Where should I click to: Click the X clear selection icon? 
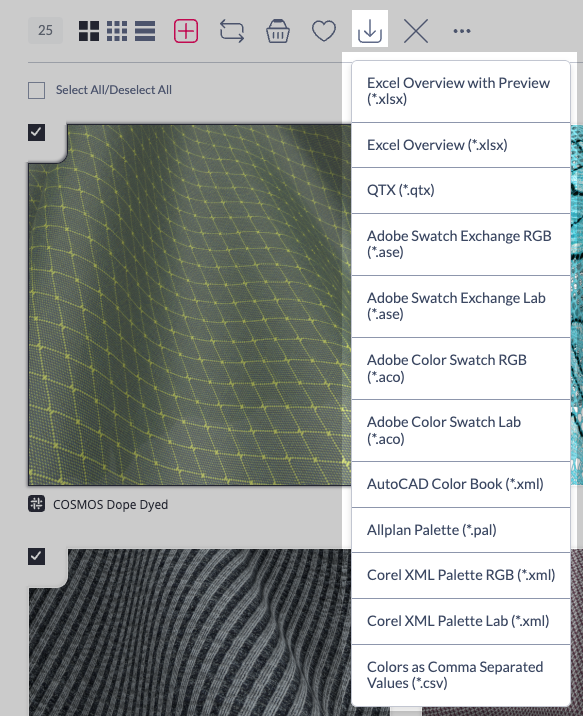point(416,31)
